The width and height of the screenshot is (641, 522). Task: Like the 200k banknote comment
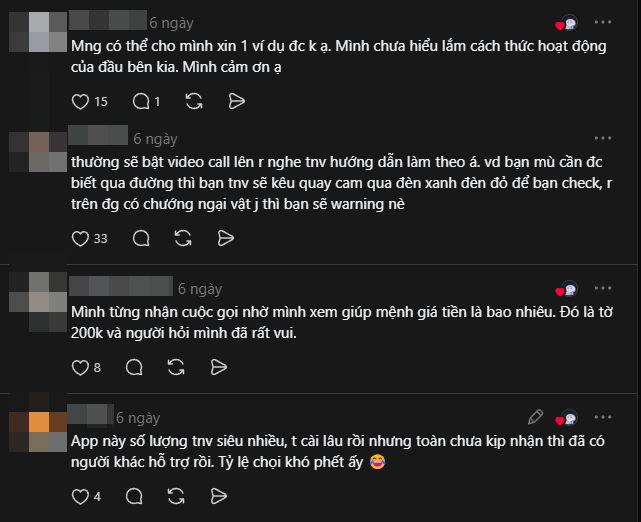click(x=82, y=367)
